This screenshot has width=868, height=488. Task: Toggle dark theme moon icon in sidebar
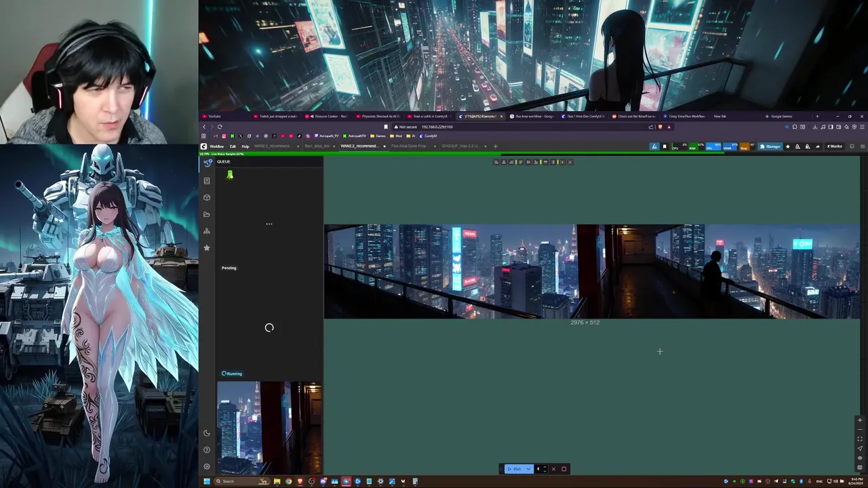point(207,433)
